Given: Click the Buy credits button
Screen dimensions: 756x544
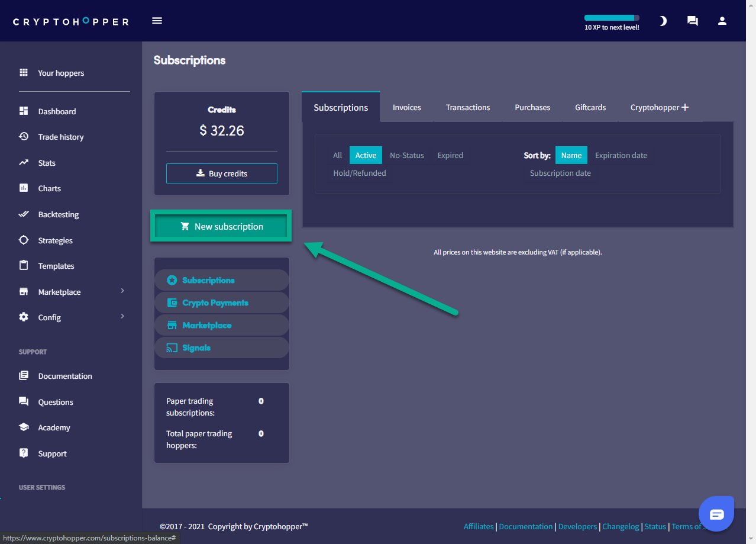Looking at the screenshot, I should pyautogui.click(x=222, y=173).
